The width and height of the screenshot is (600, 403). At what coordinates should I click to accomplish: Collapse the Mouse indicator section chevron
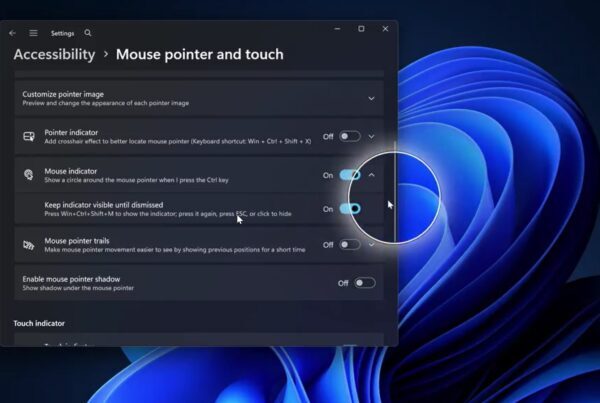click(x=371, y=175)
